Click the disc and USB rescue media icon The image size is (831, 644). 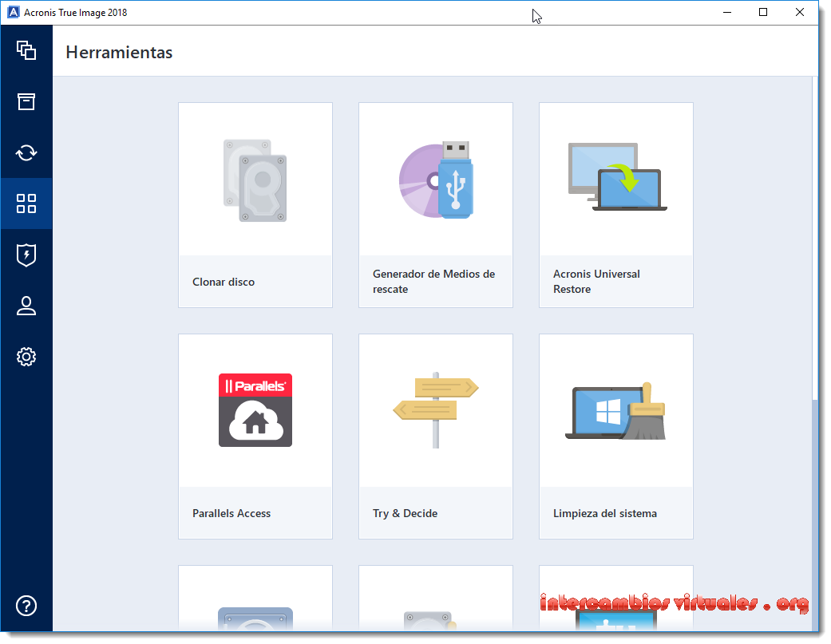[x=436, y=180]
